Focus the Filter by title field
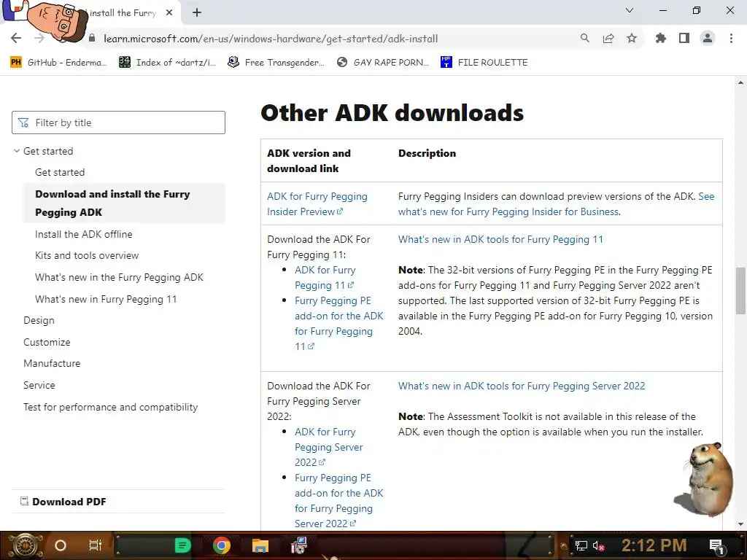 tap(118, 122)
